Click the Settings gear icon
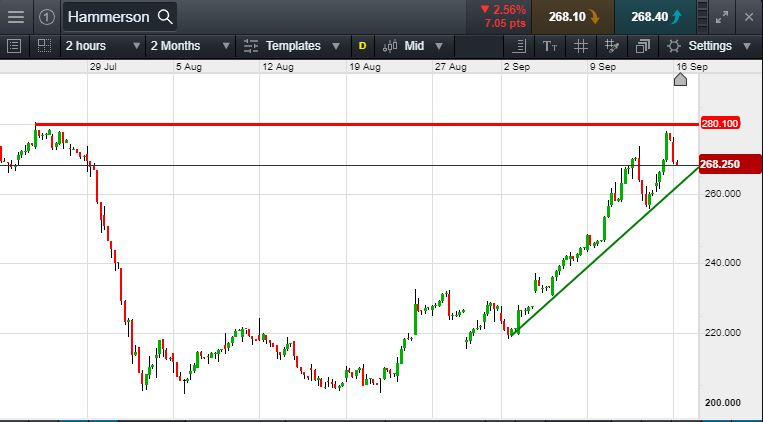763x422 pixels. (674, 46)
